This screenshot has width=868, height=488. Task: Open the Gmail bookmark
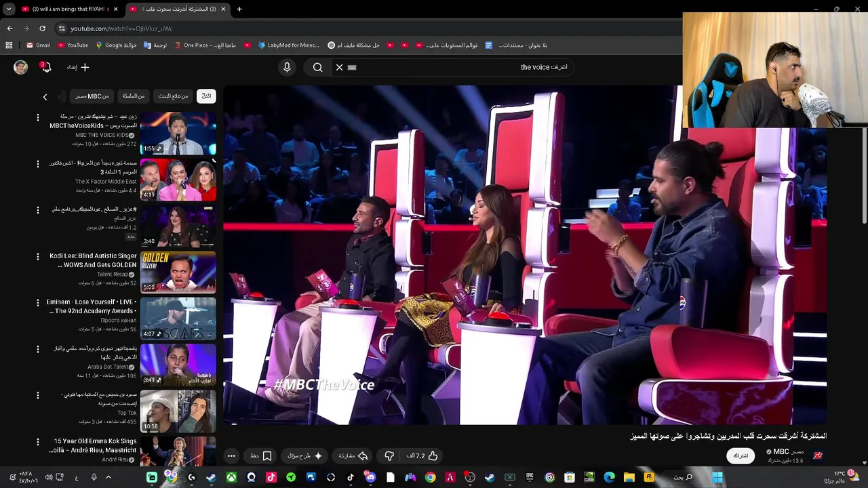tap(38, 45)
